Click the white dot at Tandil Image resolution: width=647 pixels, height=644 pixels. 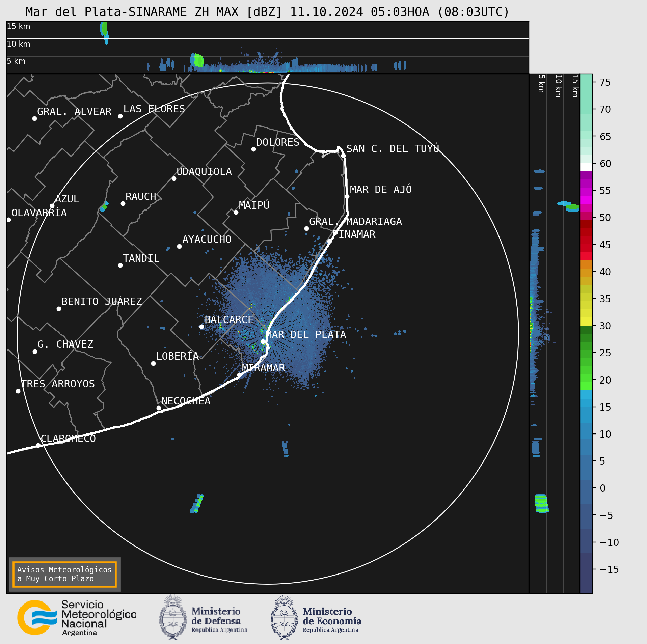point(120,265)
